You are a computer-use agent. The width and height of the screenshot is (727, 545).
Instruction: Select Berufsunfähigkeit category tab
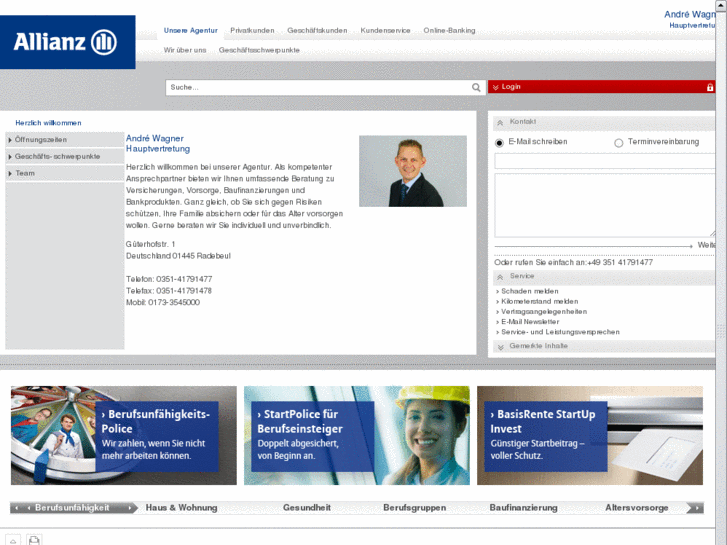point(72,508)
